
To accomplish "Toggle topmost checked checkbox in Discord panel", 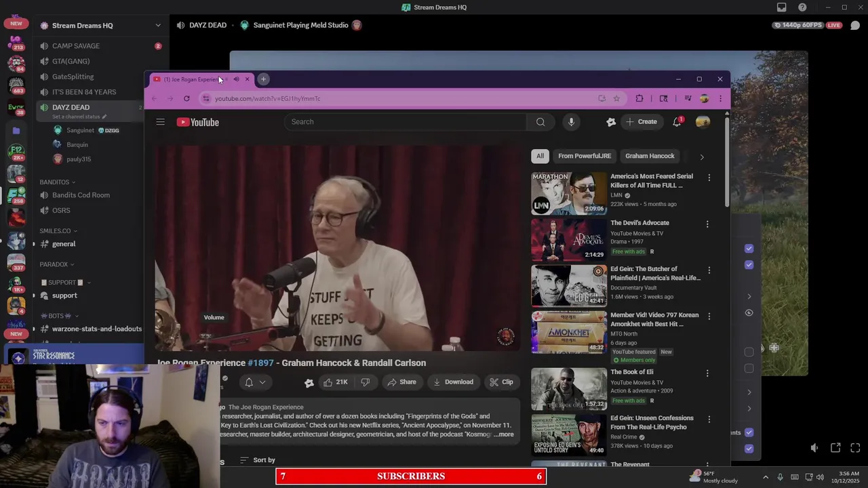I will point(749,248).
